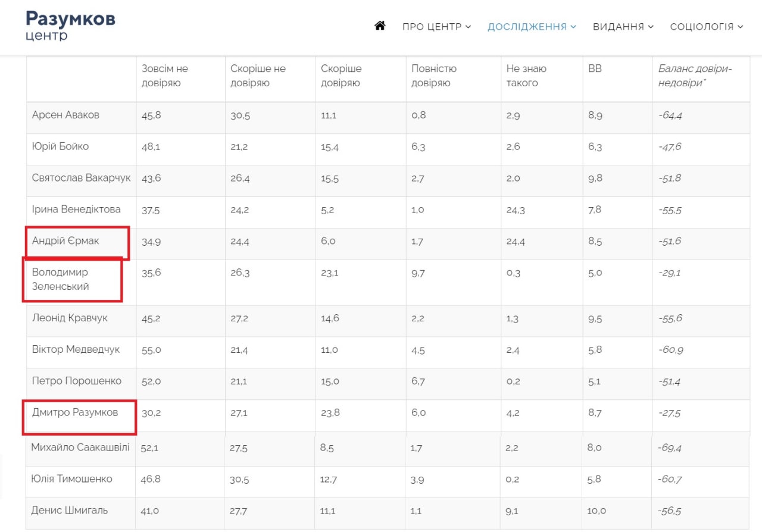The width and height of the screenshot is (762, 532).
Task: Click Кравчук's 'Скоріше довіряю' value 14,6
Action: [x=330, y=318]
